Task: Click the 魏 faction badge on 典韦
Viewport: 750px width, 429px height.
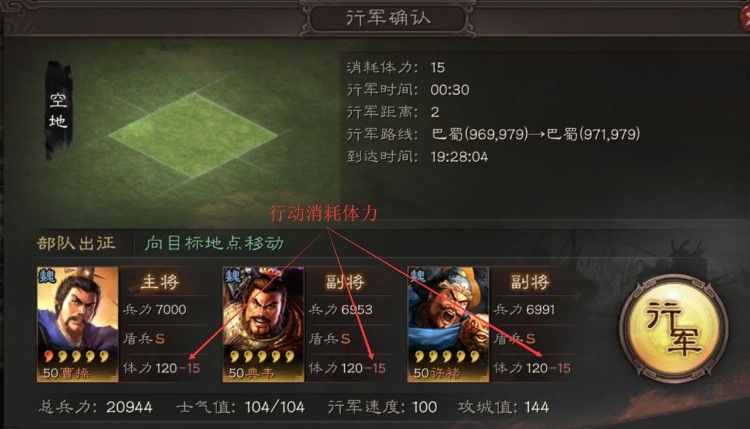Action: coord(232,276)
